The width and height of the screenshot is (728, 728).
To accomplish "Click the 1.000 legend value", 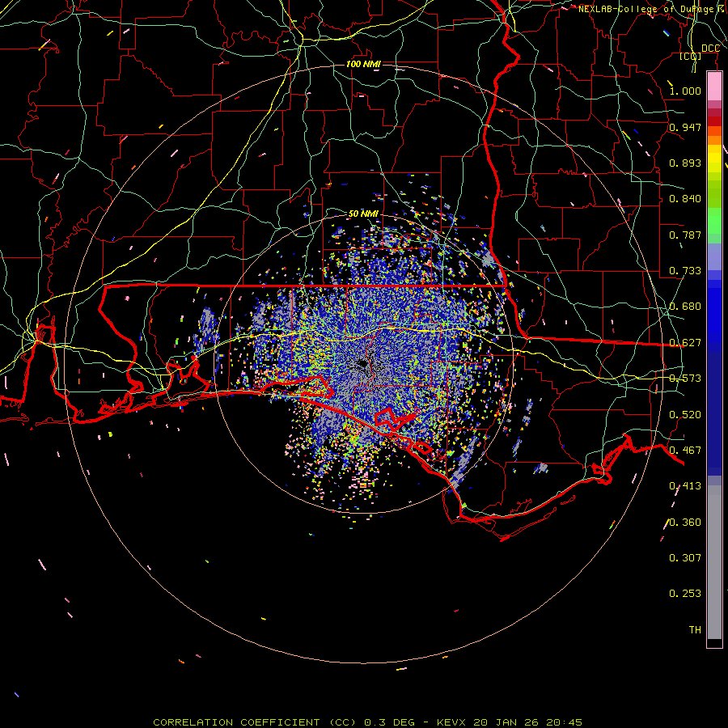I will click(685, 91).
